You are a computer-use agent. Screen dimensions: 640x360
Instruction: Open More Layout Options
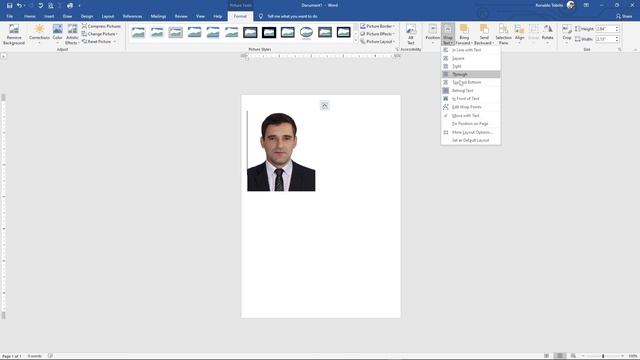click(471, 132)
